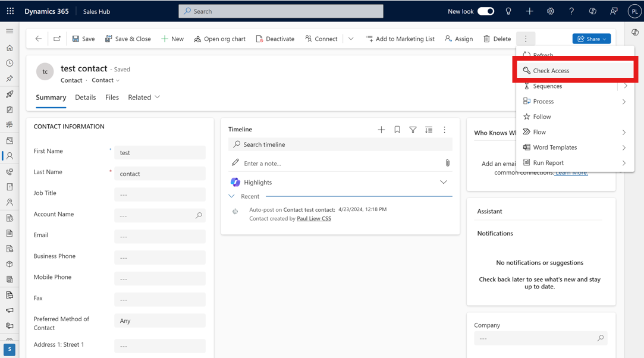Collapse the site map with the hamburger icon
Screen dimensions: 644x358
point(9,32)
